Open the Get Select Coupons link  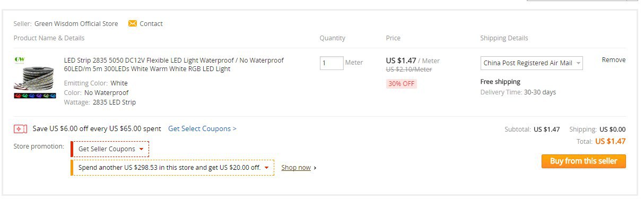point(202,128)
